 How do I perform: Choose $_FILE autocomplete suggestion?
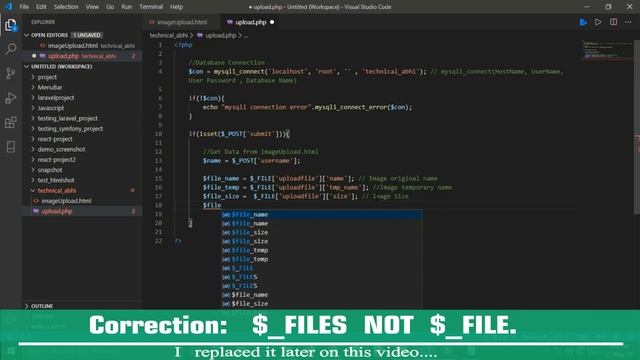pyautogui.click(x=322, y=268)
